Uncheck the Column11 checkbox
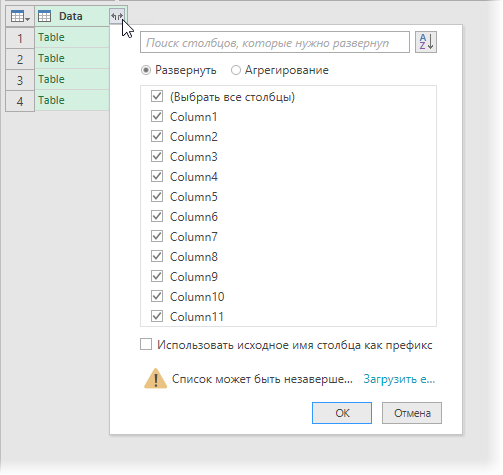This screenshot has width=503, height=475. 157,316
